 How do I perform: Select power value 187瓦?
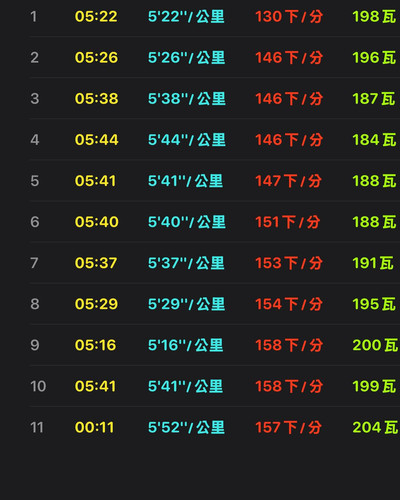[x=374, y=99]
